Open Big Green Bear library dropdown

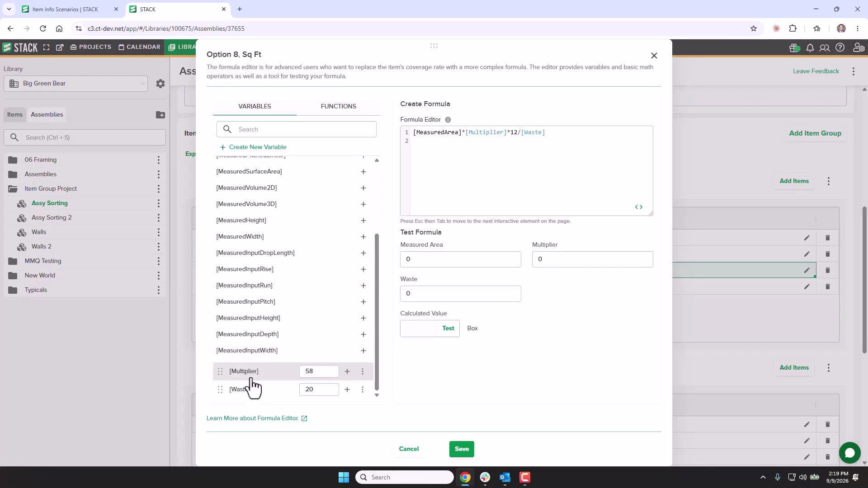(76, 84)
